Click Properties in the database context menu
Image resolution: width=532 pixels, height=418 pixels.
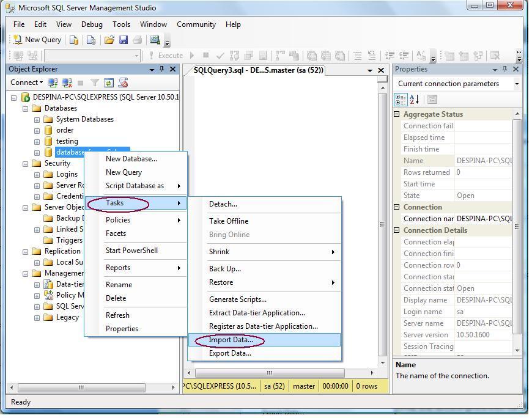click(136, 329)
